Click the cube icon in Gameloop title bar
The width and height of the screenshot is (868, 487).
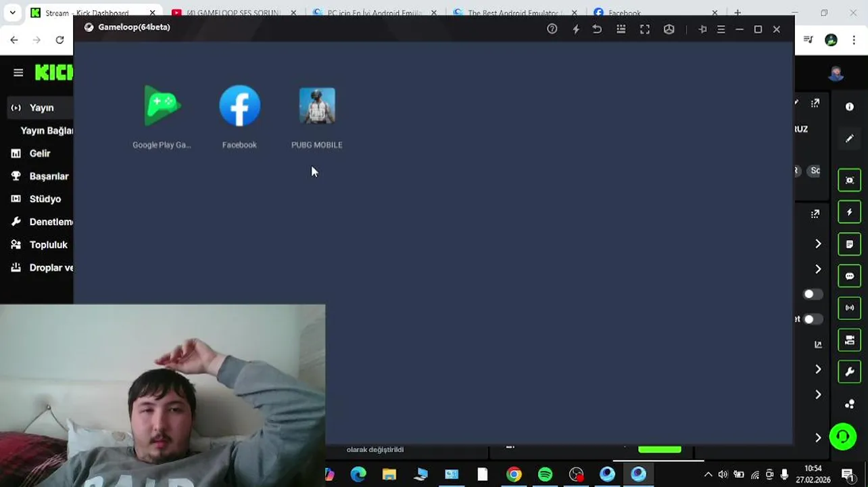tap(669, 29)
